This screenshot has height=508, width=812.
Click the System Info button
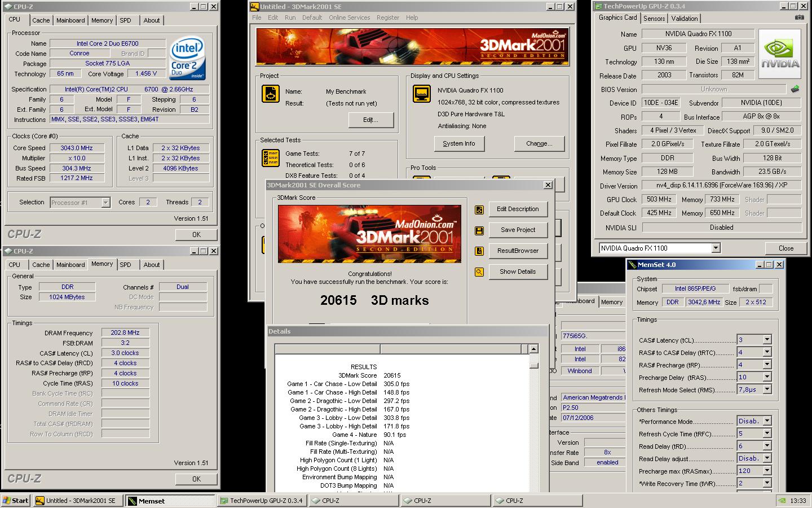pyautogui.click(x=459, y=143)
